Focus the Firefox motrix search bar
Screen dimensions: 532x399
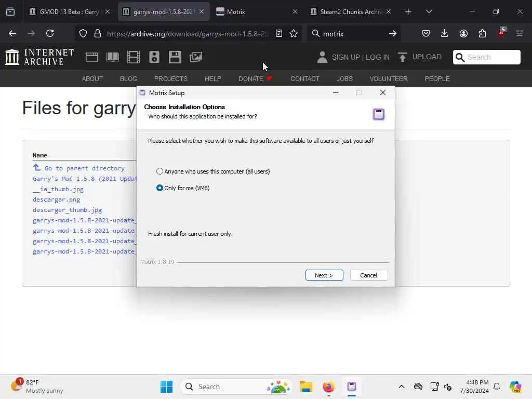pos(353,33)
